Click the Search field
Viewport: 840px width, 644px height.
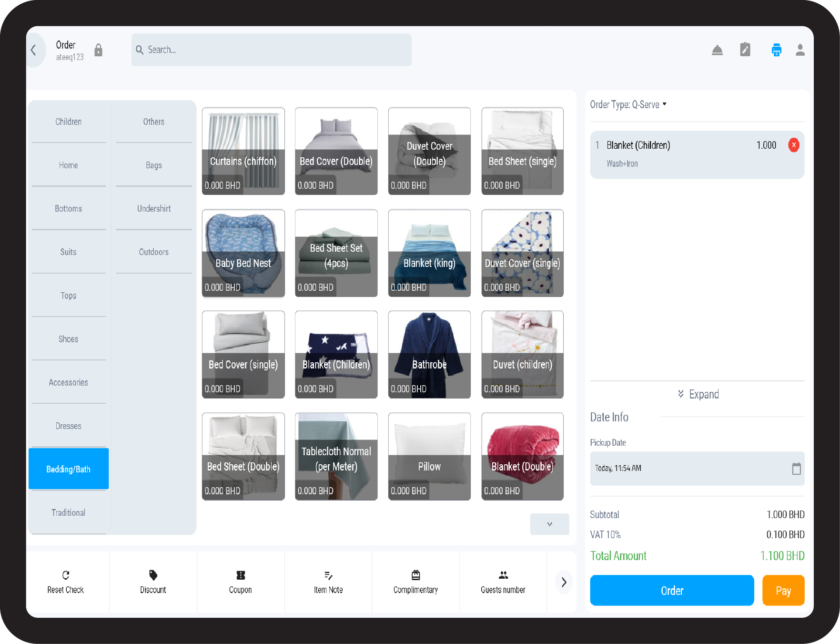coord(272,50)
